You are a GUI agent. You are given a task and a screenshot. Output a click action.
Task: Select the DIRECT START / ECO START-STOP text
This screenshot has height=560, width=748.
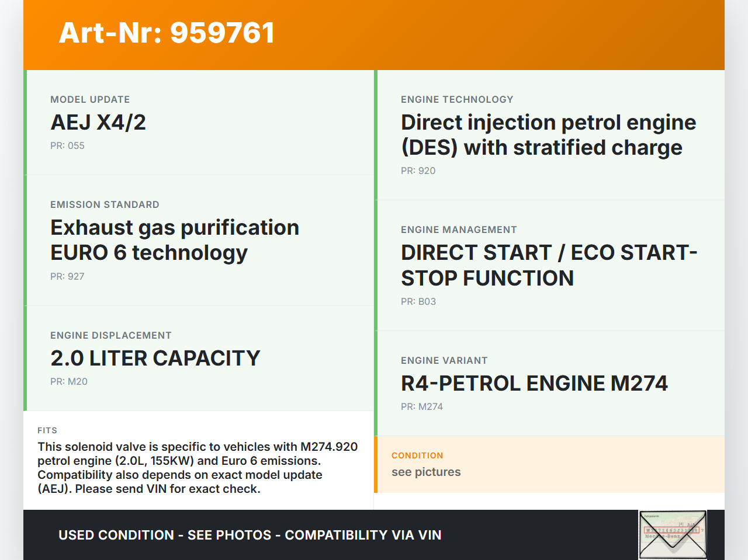coord(549,265)
